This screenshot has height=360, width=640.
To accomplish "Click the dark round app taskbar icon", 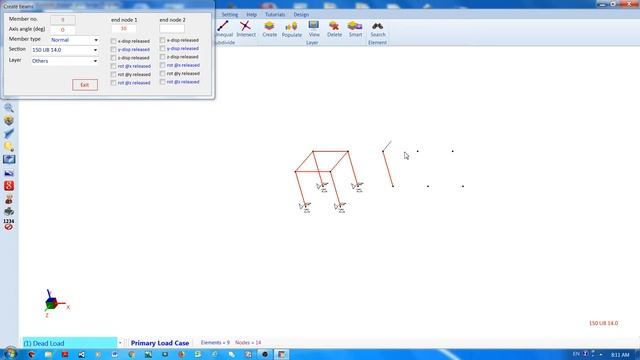I will (x=264, y=354).
